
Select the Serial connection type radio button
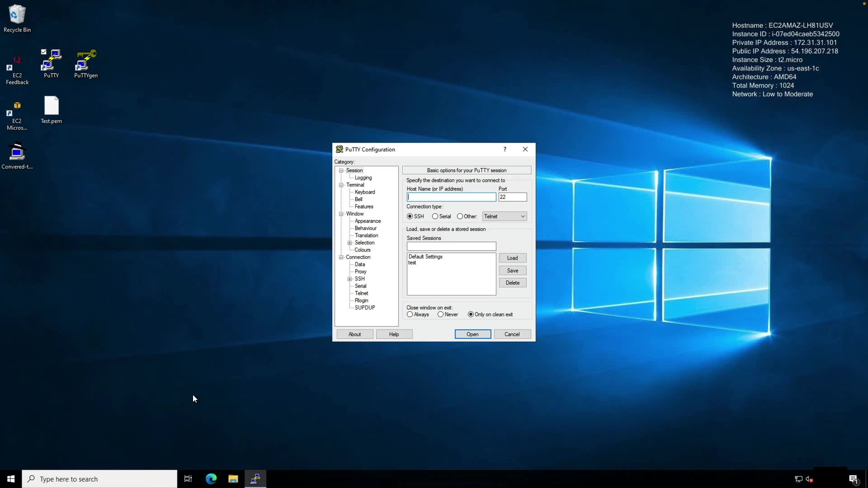[x=435, y=216]
